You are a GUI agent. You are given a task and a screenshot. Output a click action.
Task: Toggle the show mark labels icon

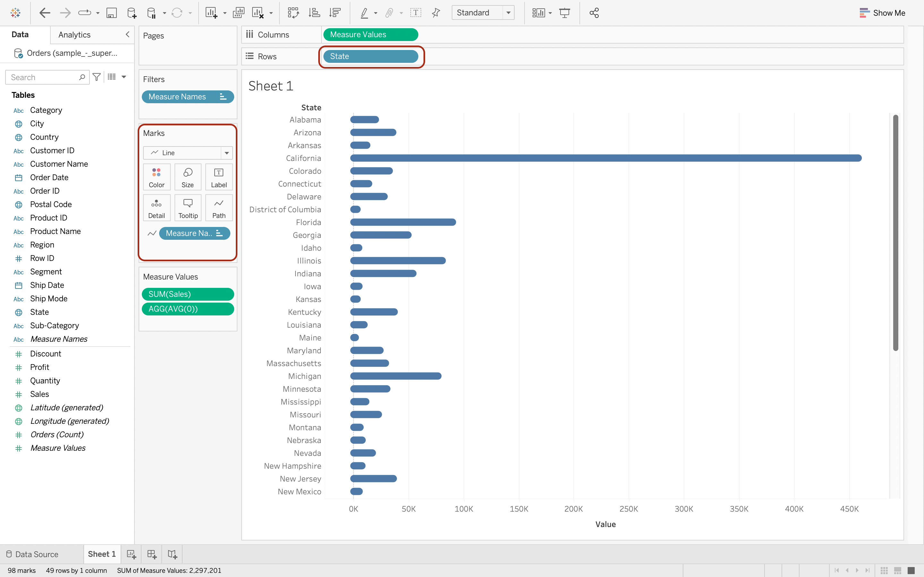tap(415, 13)
